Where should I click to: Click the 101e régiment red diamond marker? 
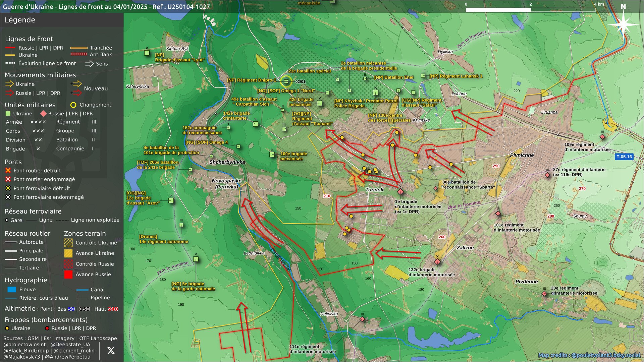pyautogui.click(x=498, y=214)
